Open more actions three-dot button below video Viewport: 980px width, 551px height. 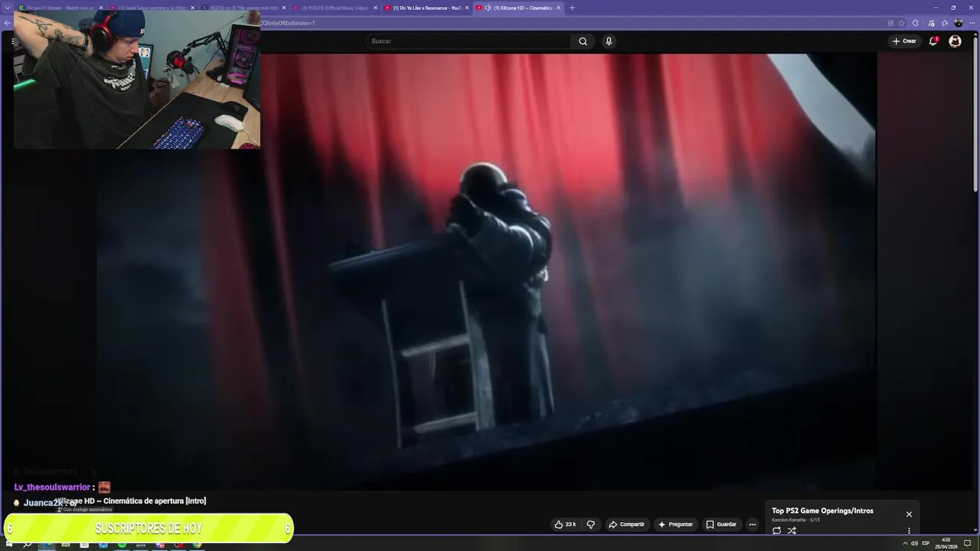point(753,524)
